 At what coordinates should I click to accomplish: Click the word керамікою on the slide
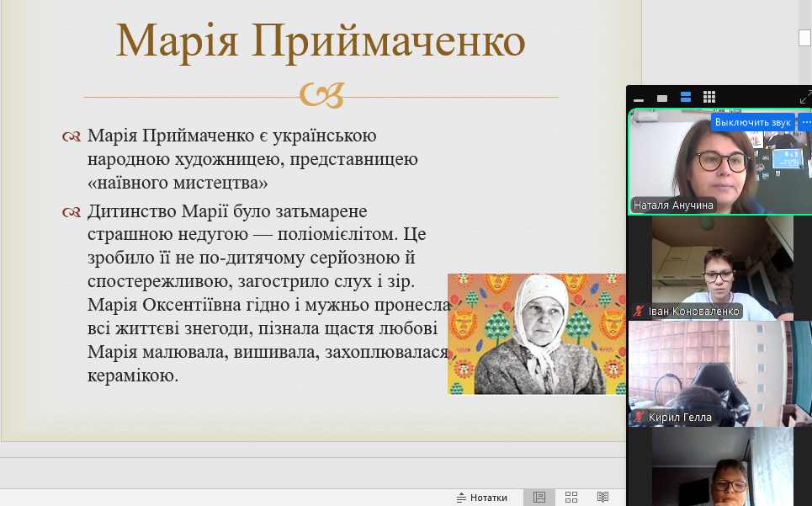click(133, 376)
